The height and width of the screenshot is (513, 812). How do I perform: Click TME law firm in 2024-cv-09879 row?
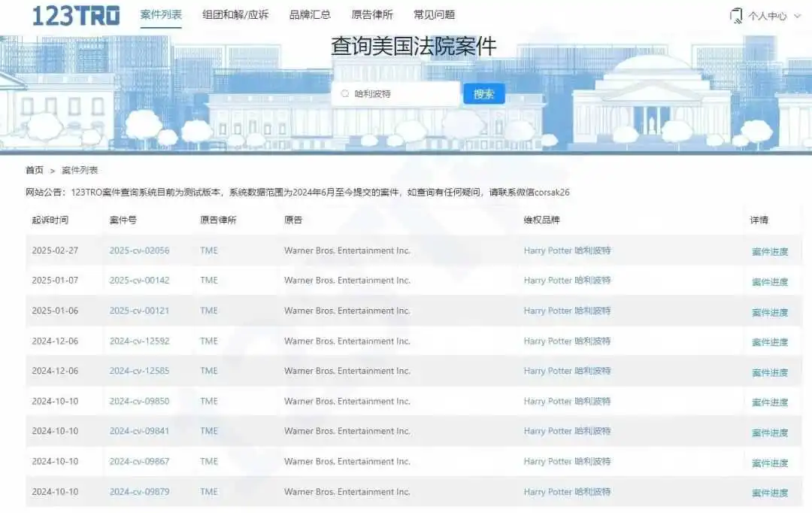tap(209, 492)
